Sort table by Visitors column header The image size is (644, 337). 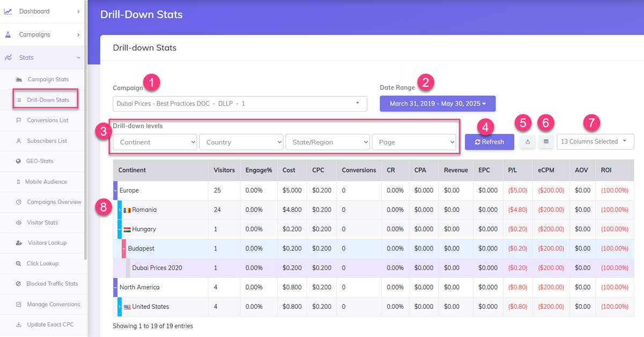(224, 170)
